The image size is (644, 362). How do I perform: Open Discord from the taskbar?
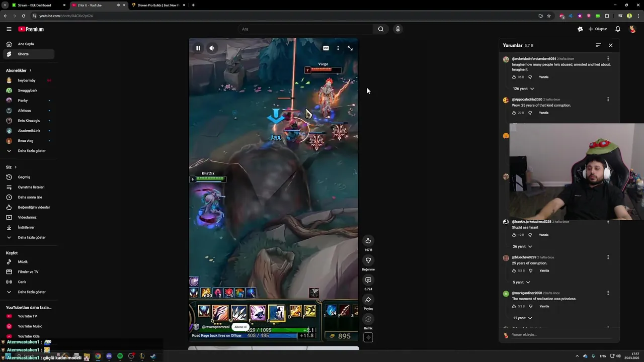click(109, 356)
